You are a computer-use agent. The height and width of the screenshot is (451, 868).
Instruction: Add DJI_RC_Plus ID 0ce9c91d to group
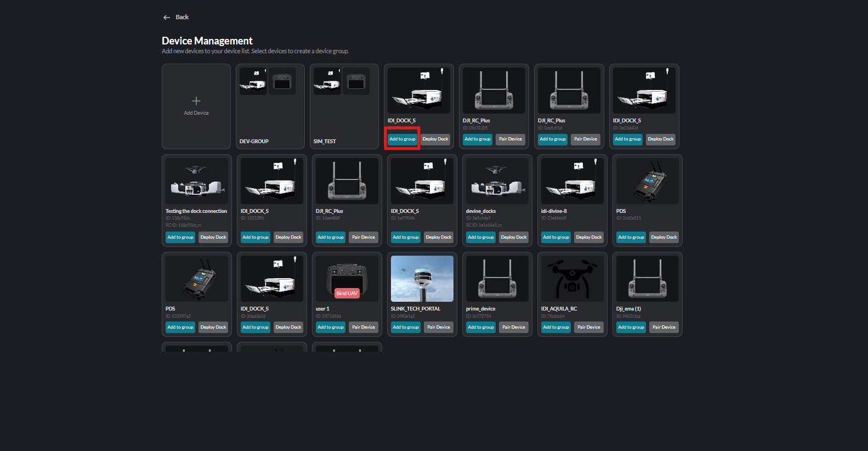(x=553, y=139)
